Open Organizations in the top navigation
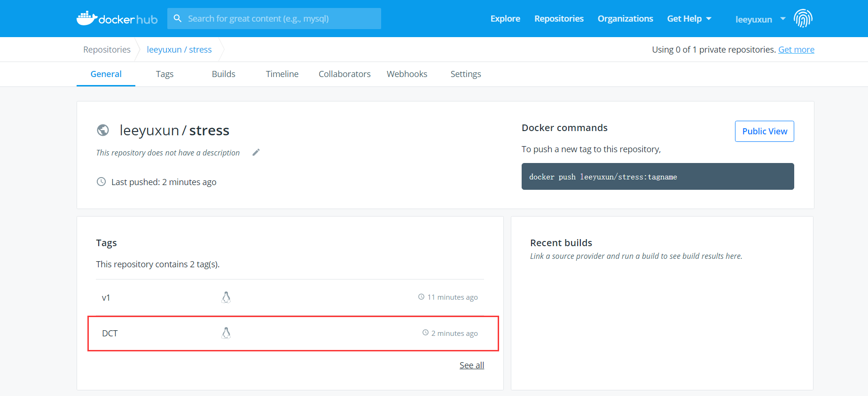Image resolution: width=868 pixels, height=396 pixels. pyautogui.click(x=626, y=19)
